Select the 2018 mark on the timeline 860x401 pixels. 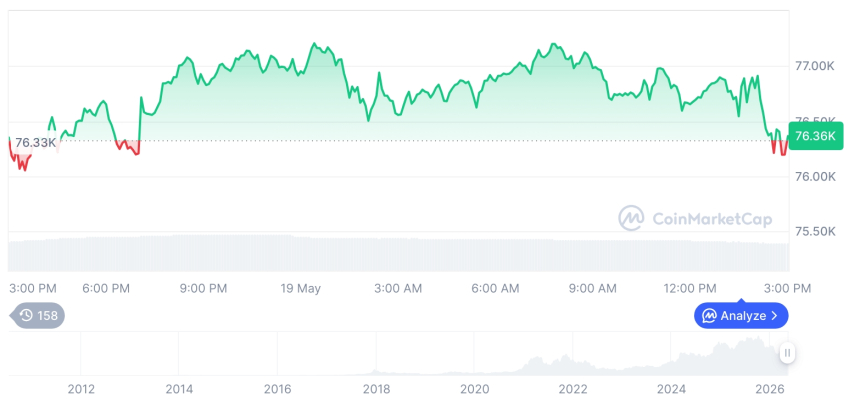(x=376, y=389)
